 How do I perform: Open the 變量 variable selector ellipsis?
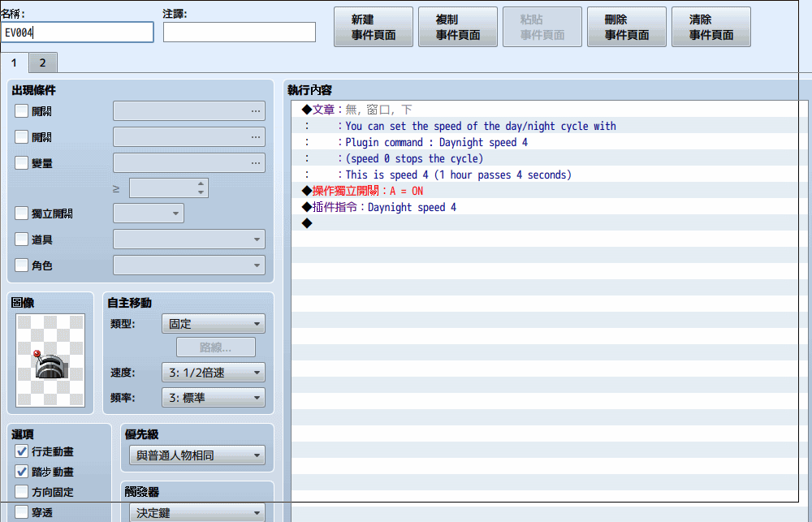[x=256, y=162]
